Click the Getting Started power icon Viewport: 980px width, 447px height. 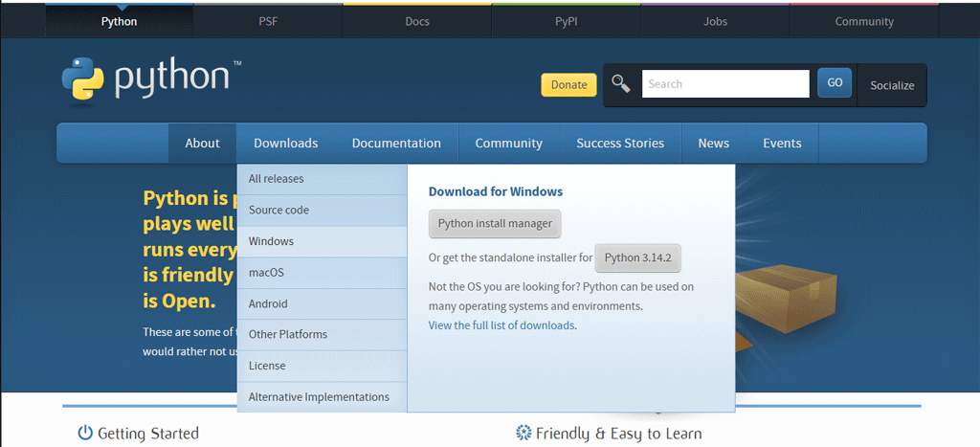85,434
